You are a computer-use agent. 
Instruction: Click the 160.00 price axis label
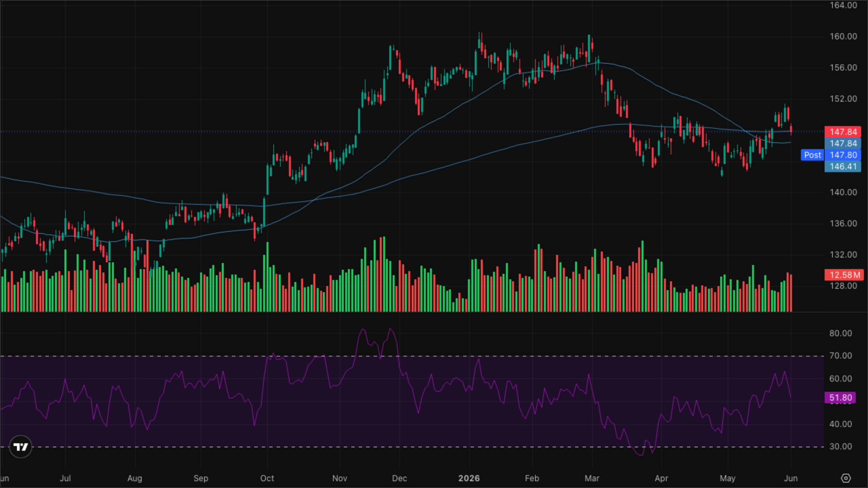click(x=843, y=37)
